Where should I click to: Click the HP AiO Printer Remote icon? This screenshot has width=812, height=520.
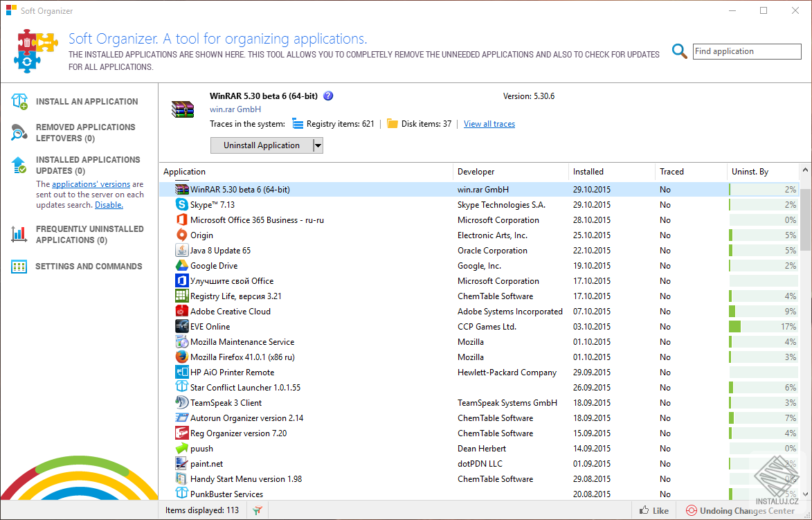tap(181, 373)
